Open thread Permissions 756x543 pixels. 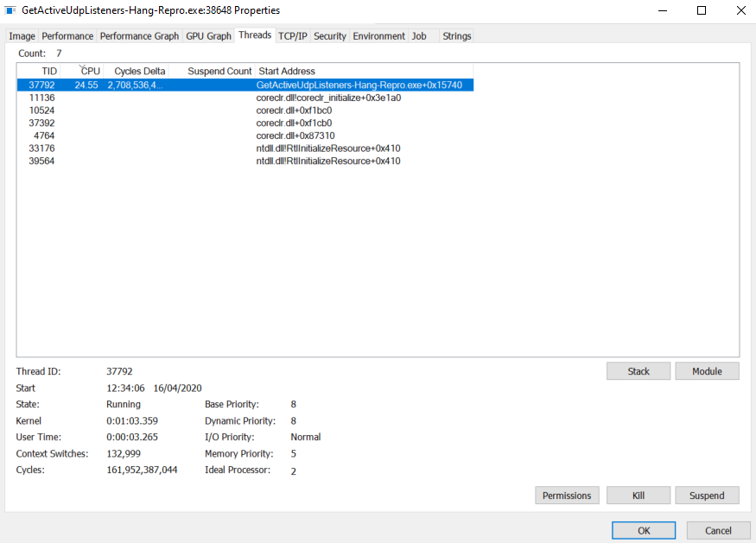tap(567, 495)
